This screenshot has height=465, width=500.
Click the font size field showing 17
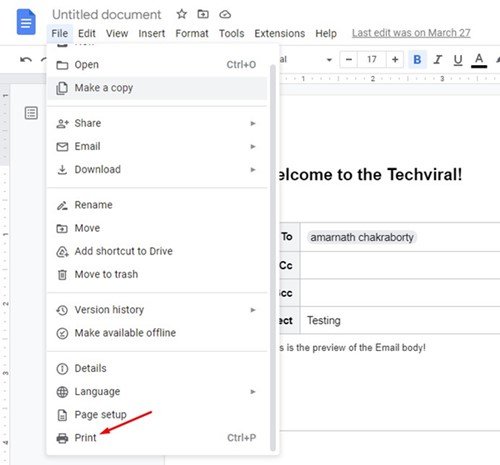point(372,60)
